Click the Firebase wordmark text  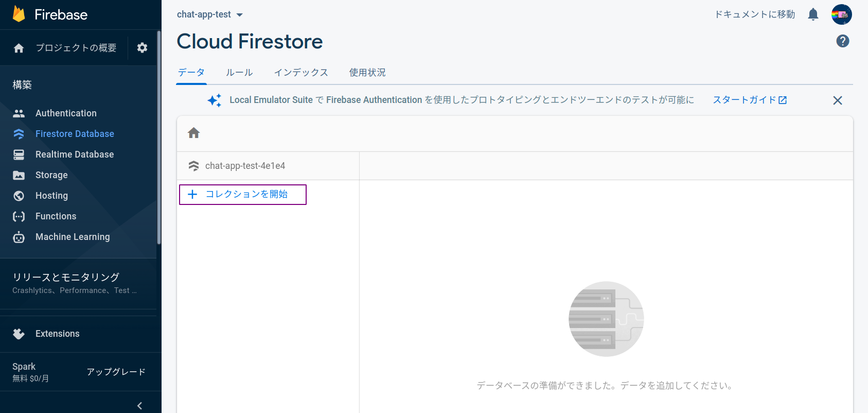pos(61,14)
